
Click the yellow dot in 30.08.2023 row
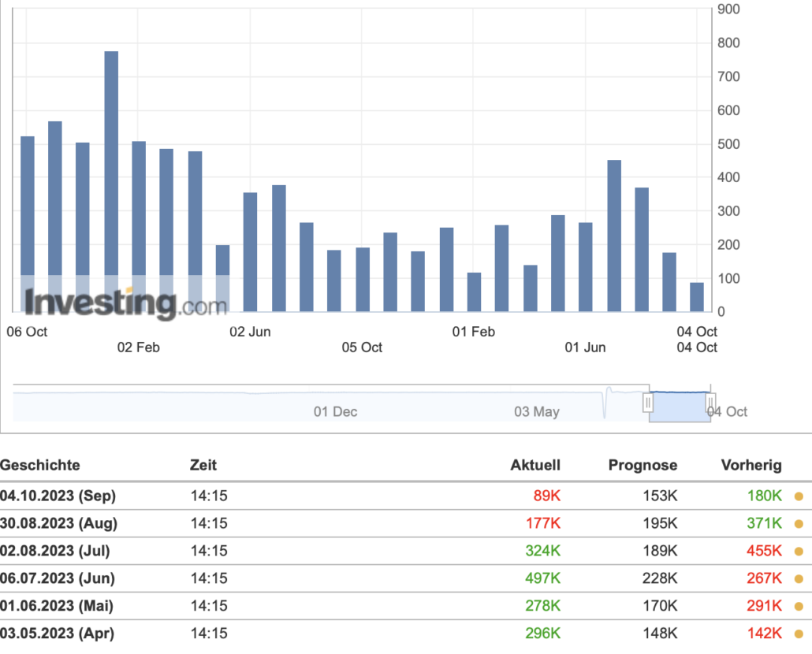coord(799,524)
